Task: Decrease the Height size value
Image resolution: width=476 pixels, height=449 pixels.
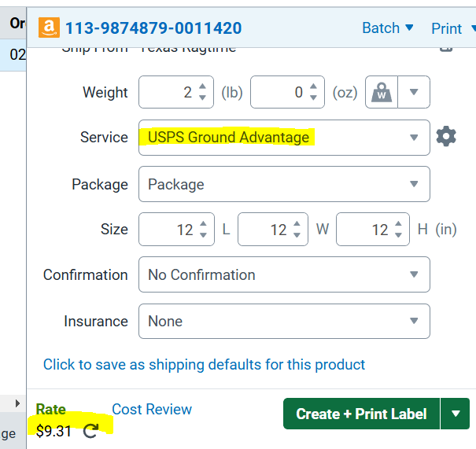Action: (x=398, y=235)
